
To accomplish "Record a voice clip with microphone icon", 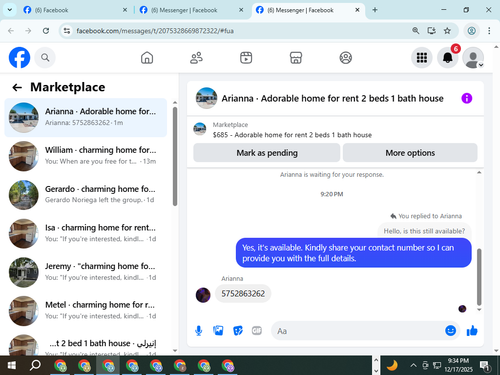I will (x=199, y=331).
